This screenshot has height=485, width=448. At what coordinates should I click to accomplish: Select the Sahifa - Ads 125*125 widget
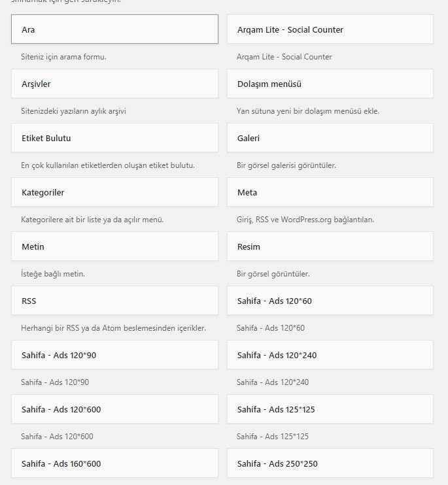coord(330,409)
